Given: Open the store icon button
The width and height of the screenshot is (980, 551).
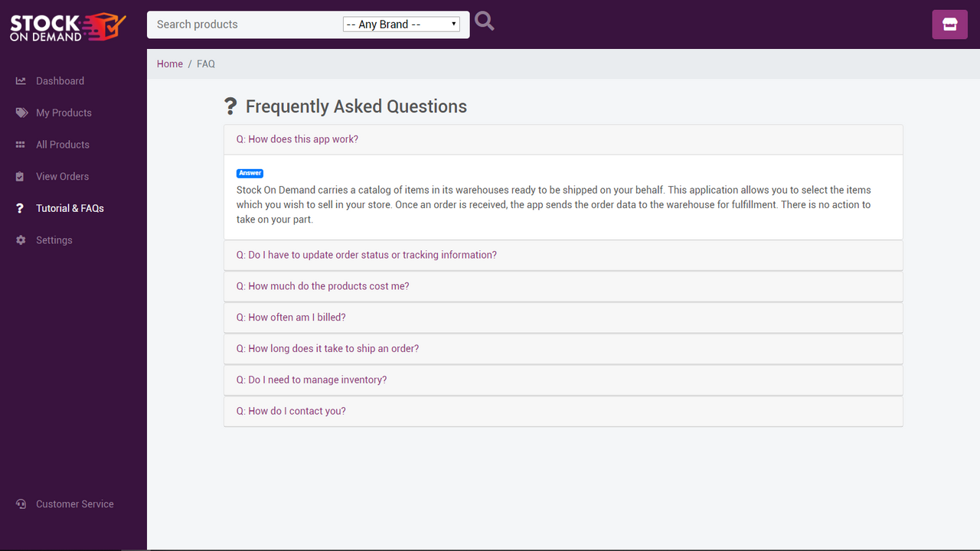Looking at the screenshot, I should coord(950,24).
